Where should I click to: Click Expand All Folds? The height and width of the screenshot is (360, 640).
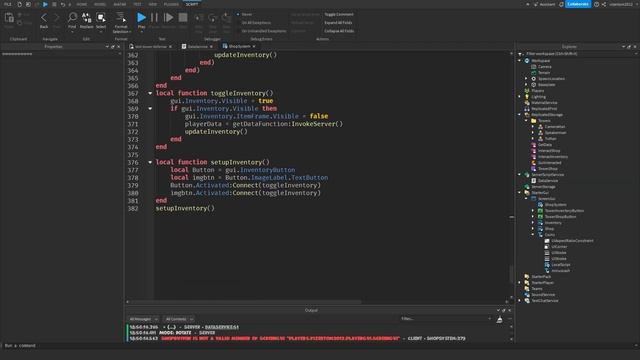338,22
